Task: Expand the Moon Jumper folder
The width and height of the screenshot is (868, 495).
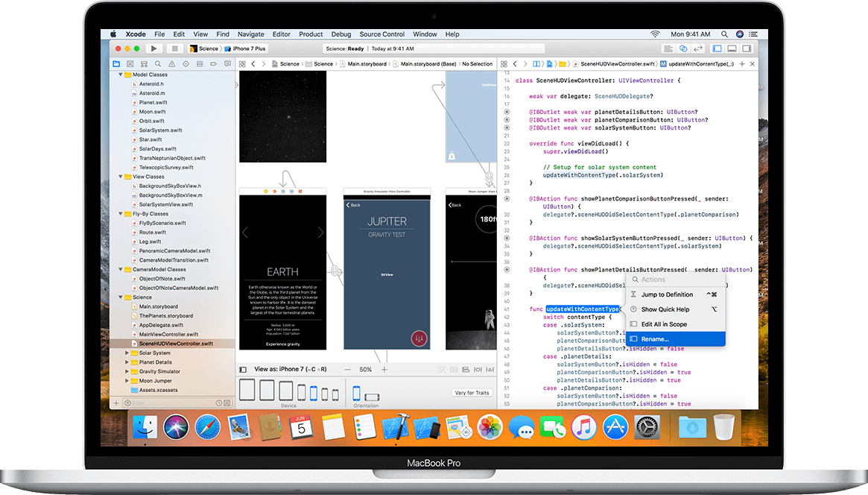Action: (127, 381)
